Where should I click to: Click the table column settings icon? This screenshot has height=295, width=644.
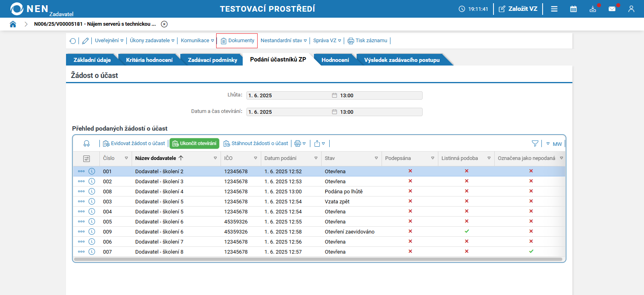[x=86, y=159]
